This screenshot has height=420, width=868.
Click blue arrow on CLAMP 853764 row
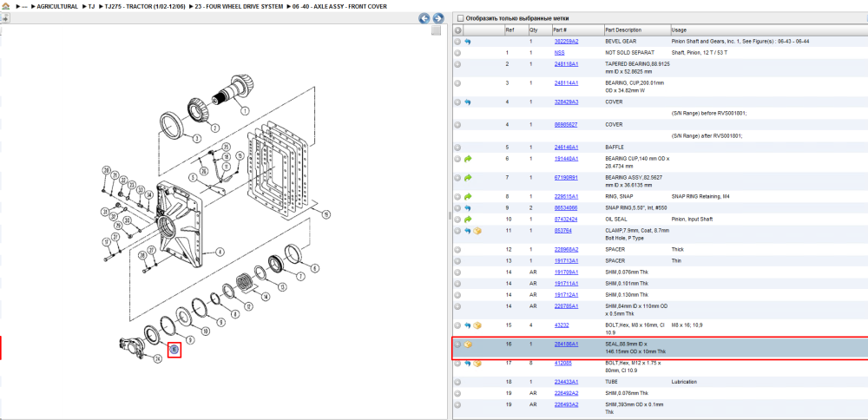click(x=468, y=231)
